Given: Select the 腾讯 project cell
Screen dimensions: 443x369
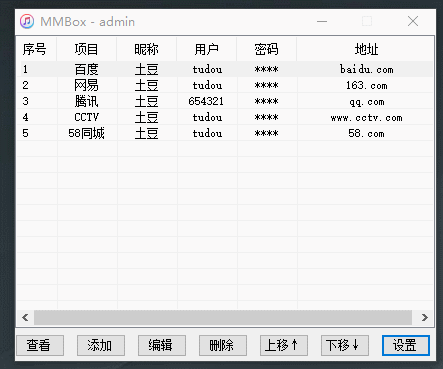Looking at the screenshot, I should (x=87, y=101).
